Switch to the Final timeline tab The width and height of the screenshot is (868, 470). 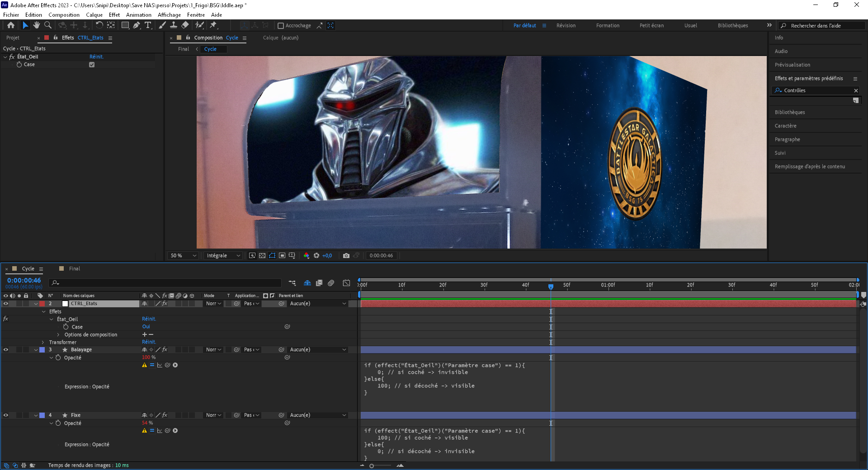click(75, 269)
